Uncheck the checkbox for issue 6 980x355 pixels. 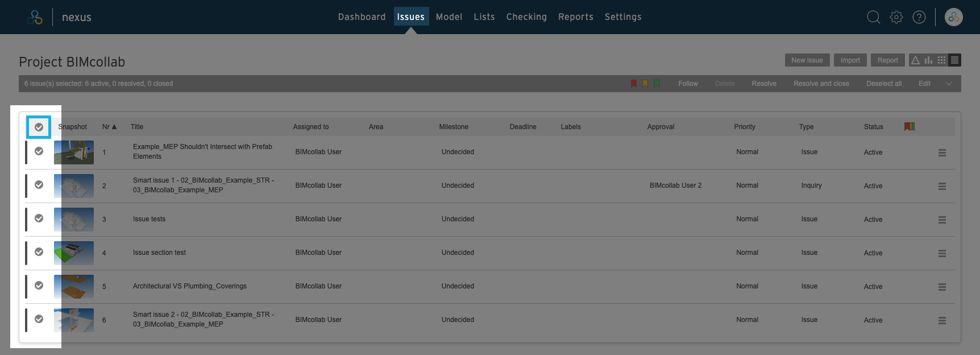click(x=39, y=319)
